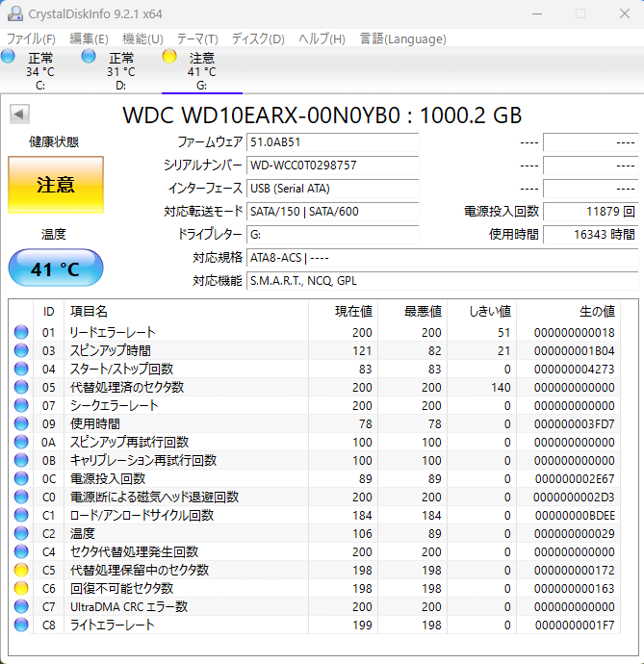Click status orb of row 04 スタート/ストップ回数
The width and height of the screenshot is (644, 664).
[21, 369]
